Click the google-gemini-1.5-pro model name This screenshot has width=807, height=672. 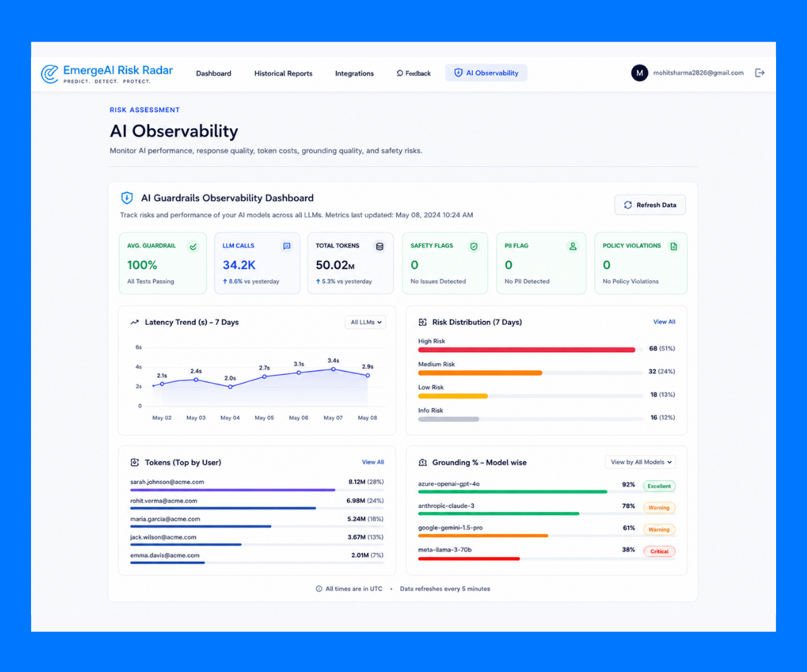(x=451, y=528)
